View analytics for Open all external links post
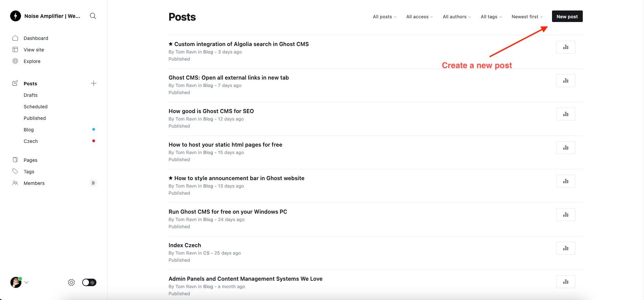644x300 pixels. pyautogui.click(x=566, y=81)
